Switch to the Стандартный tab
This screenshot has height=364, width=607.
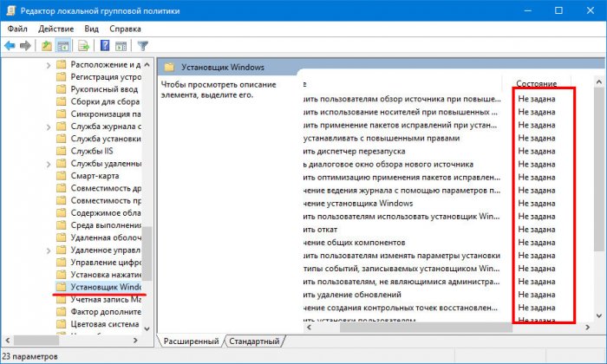coord(254,341)
